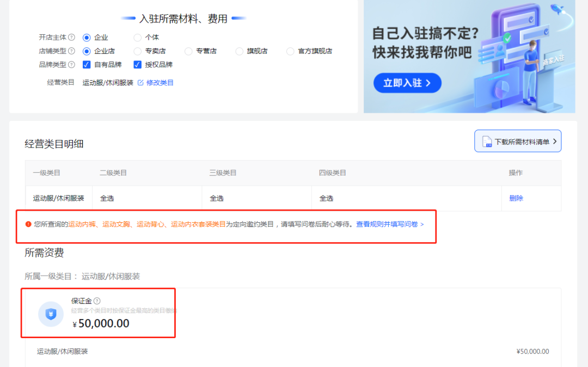Viewport: 588px width, 367px height.
Task: Click the 所需资费 section heading
Action: [44, 253]
